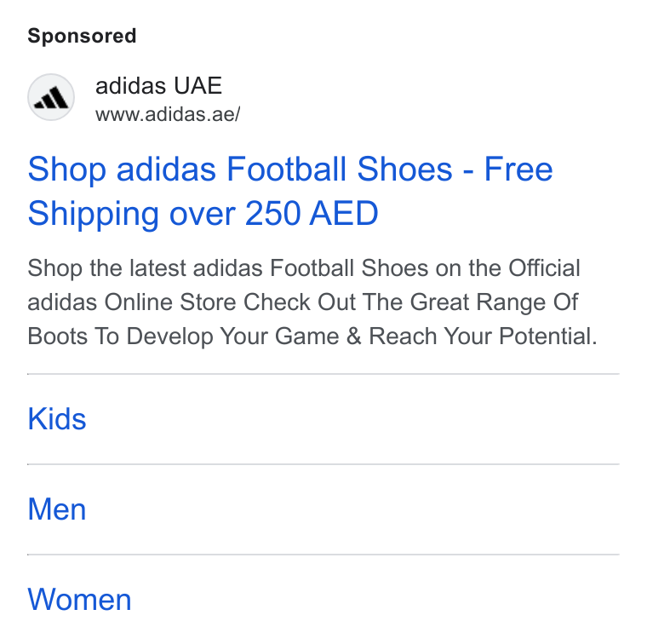Click the adidas three-stripe logo icon
The image size is (647, 644).
[x=51, y=98]
